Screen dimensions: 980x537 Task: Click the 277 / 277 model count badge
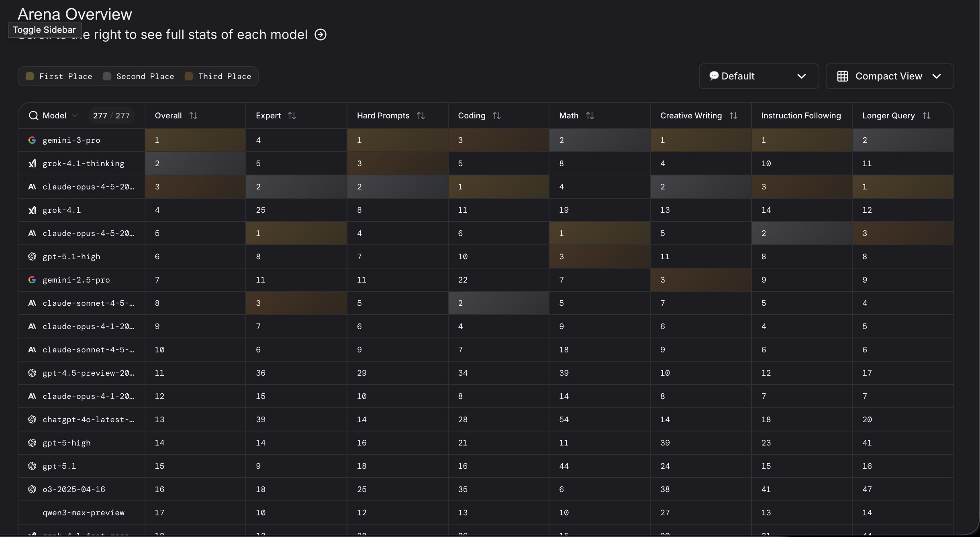click(x=111, y=116)
